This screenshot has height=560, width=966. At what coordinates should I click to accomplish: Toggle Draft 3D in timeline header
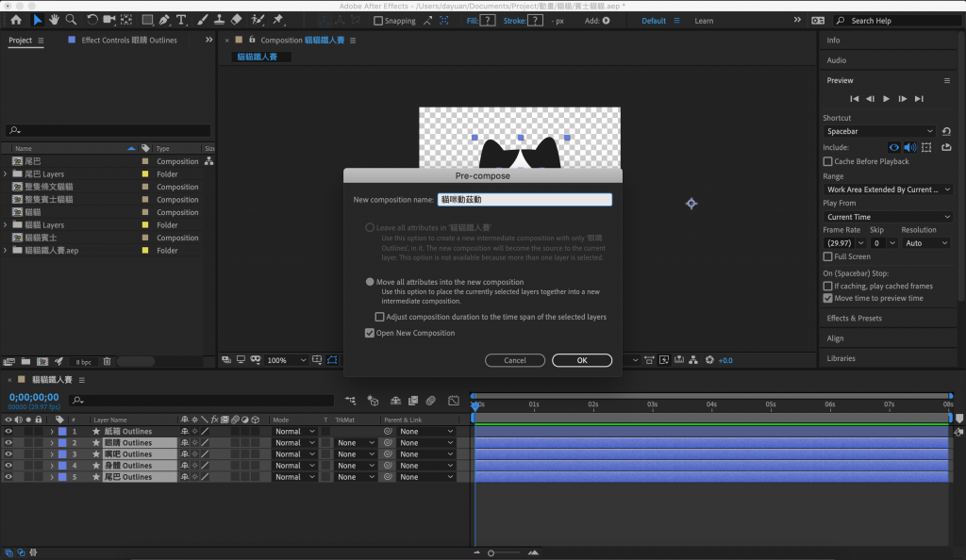(373, 401)
